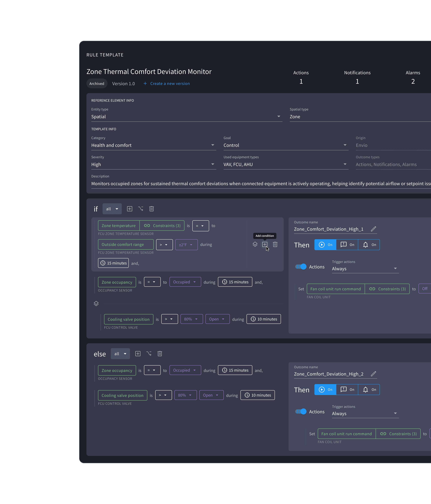Open Occupied value dropdown in if block

185,282
